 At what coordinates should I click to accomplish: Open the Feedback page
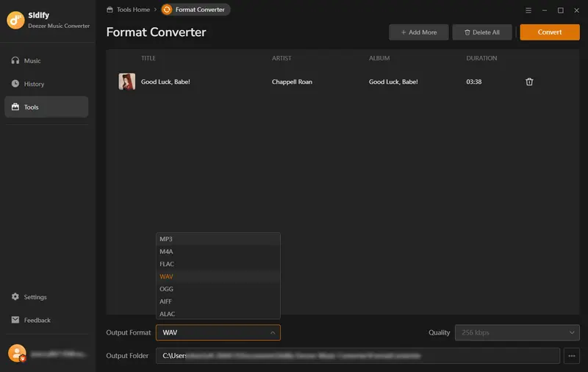(x=46, y=321)
